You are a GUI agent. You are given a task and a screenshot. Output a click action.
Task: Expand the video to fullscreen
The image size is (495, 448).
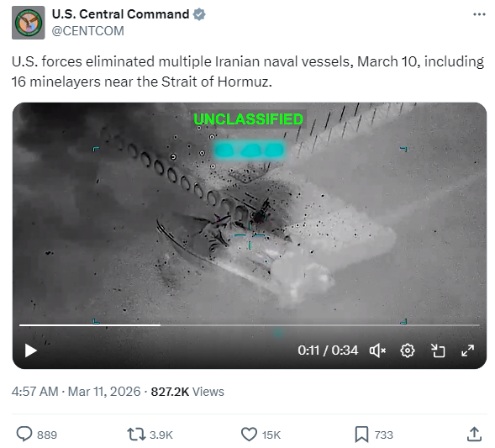467,350
